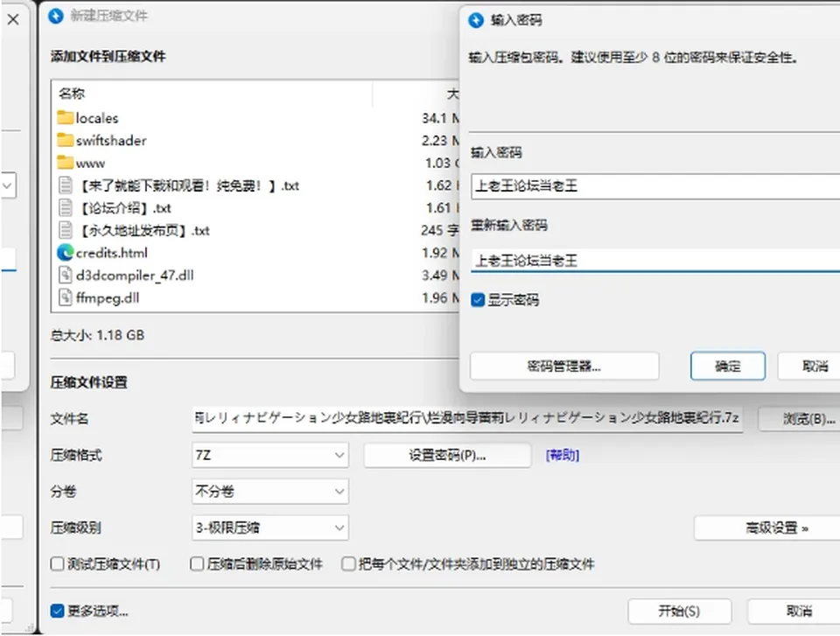This screenshot has height=636, width=840.
Task: Click the 确定 button in password dialog
Action: [x=727, y=366]
